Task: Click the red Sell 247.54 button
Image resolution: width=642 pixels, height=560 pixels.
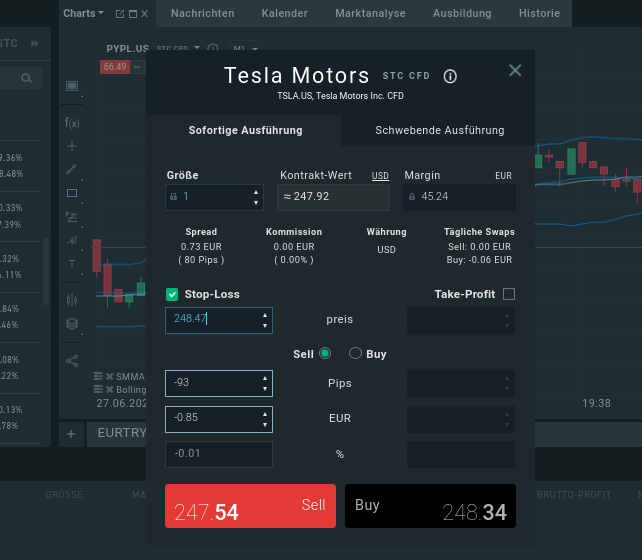Action: coord(251,506)
